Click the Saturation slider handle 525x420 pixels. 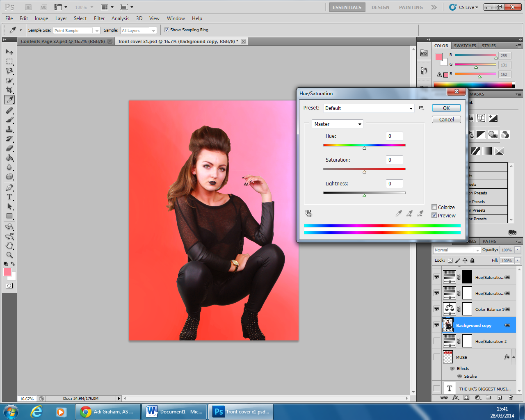pos(364,172)
